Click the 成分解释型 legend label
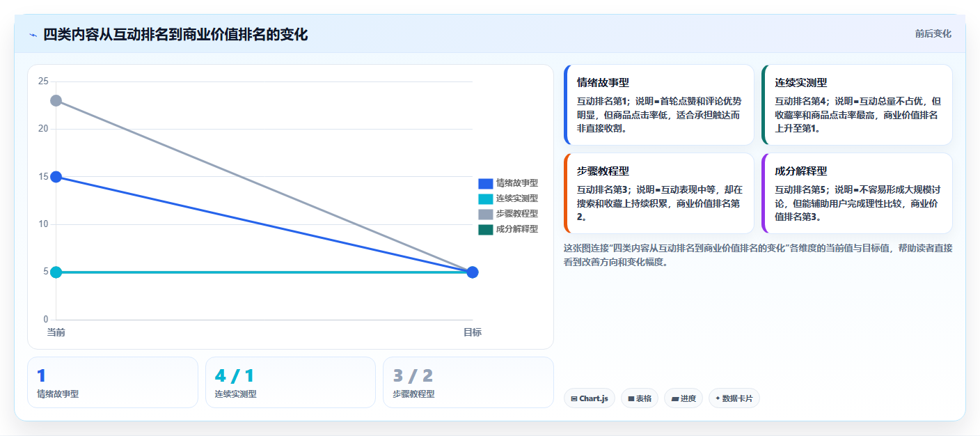Image resolution: width=980 pixels, height=436 pixels. [x=517, y=229]
